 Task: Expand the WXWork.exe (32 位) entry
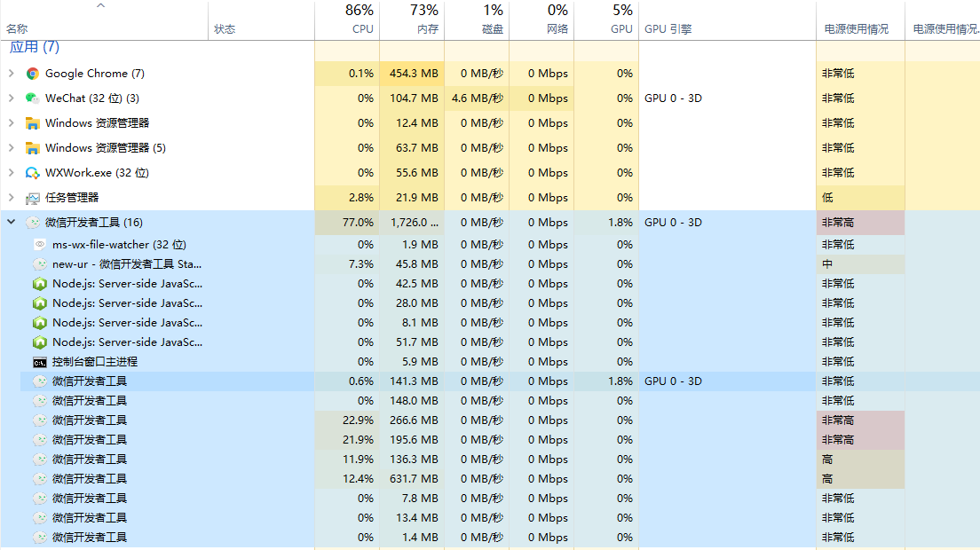[x=12, y=173]
